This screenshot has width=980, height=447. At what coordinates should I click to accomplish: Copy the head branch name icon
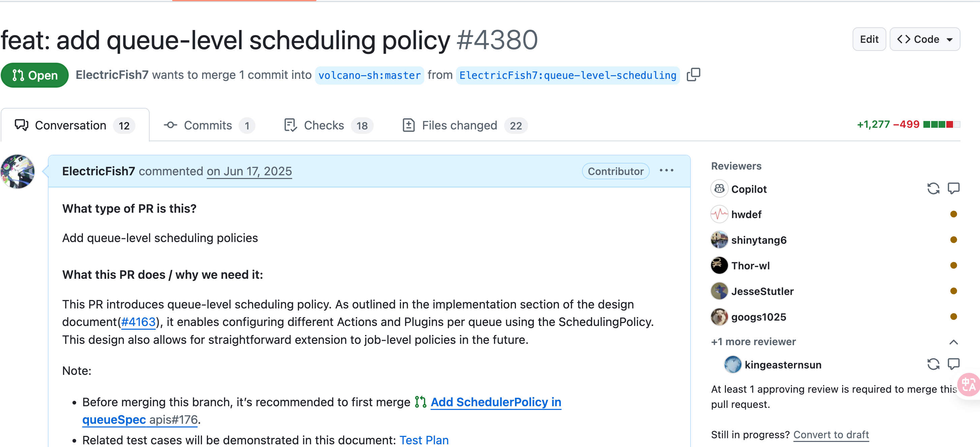coord(693,74)
